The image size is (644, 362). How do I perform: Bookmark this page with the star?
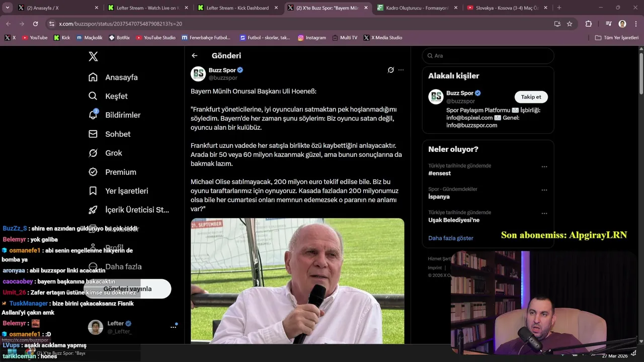click(570, 24)
